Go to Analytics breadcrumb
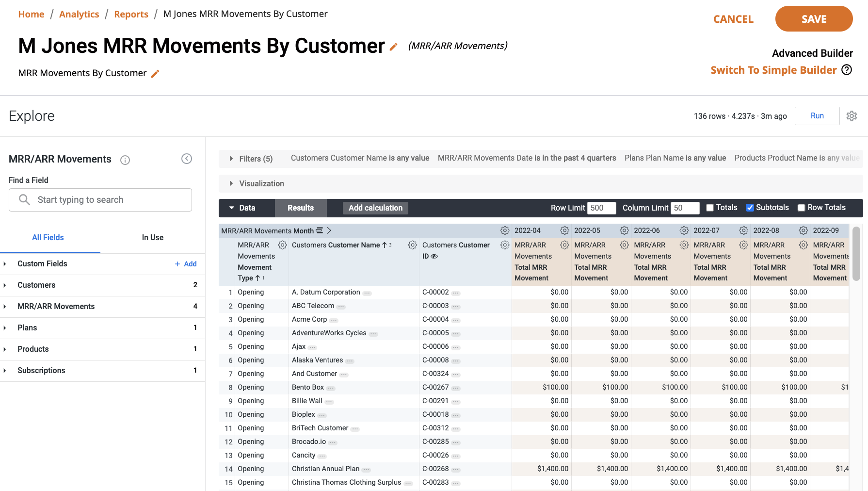This screenshot has height=491, width=868. (x=79, y=14)
